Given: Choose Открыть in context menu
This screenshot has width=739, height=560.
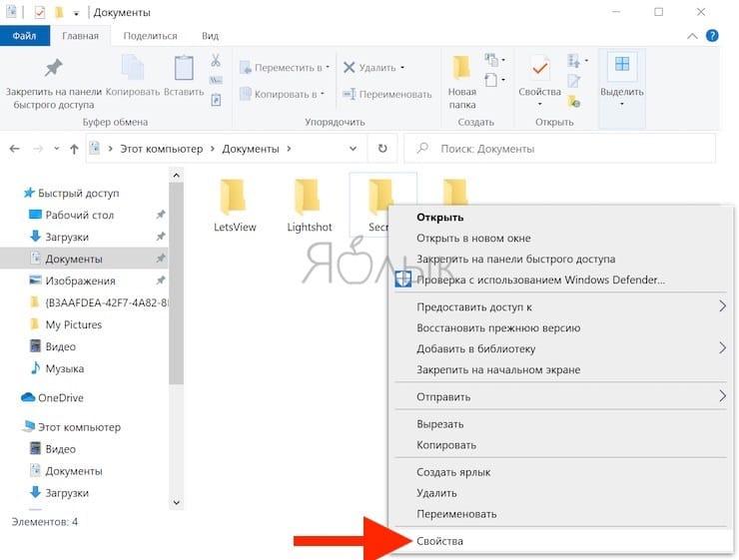Looking at the screenshot, I should [x=563, y=218].
